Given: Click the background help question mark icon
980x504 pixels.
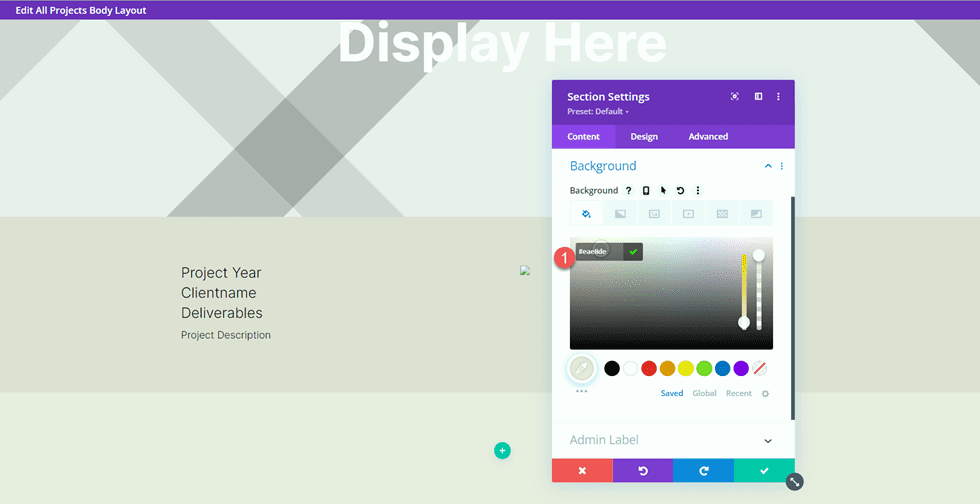Looking at the screenshot, I should (x=629, y=191).
